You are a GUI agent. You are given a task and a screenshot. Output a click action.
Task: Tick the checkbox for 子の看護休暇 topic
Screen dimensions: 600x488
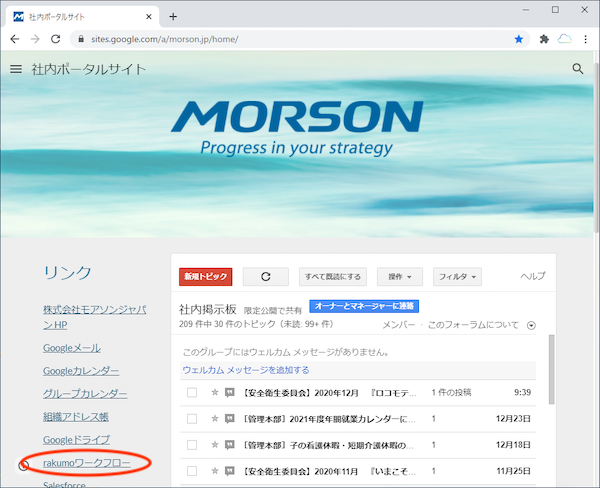pyautogui.click(x=192, y=444)
